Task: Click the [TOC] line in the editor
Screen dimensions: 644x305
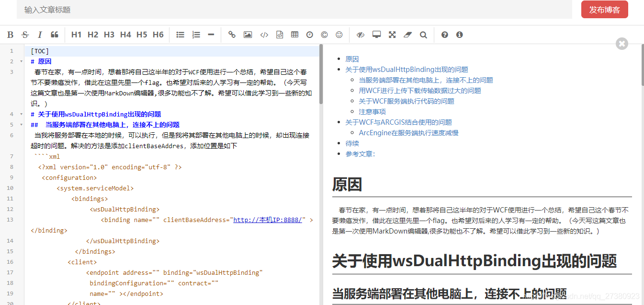Action: [172, 51]
